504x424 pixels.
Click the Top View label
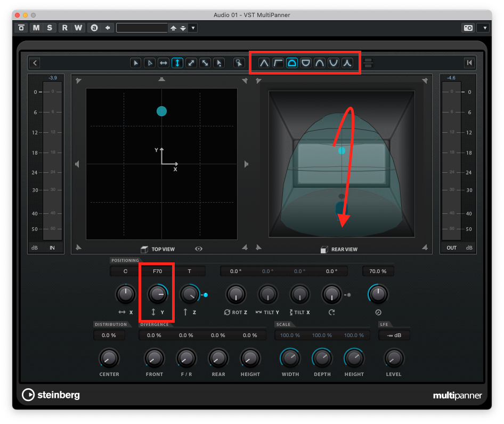[x=162, y=249]
